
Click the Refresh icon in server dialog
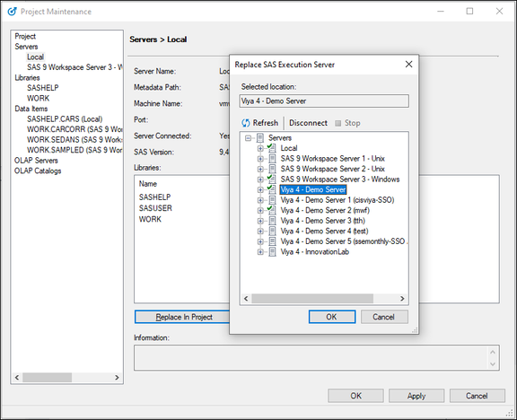pyautogui.click(x=245, y=123)
